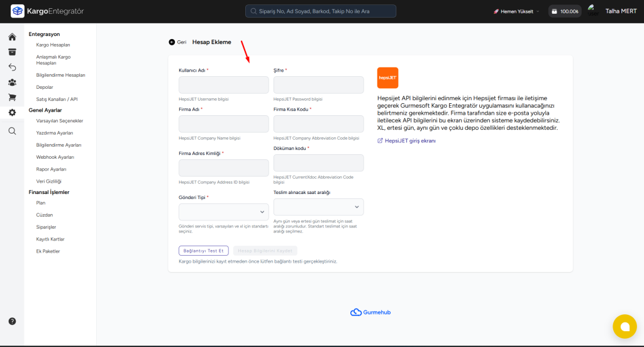
Task: Follow the HepsiJET giriş ekranı link
Action: pyautogui.click(x=409, y=141)
